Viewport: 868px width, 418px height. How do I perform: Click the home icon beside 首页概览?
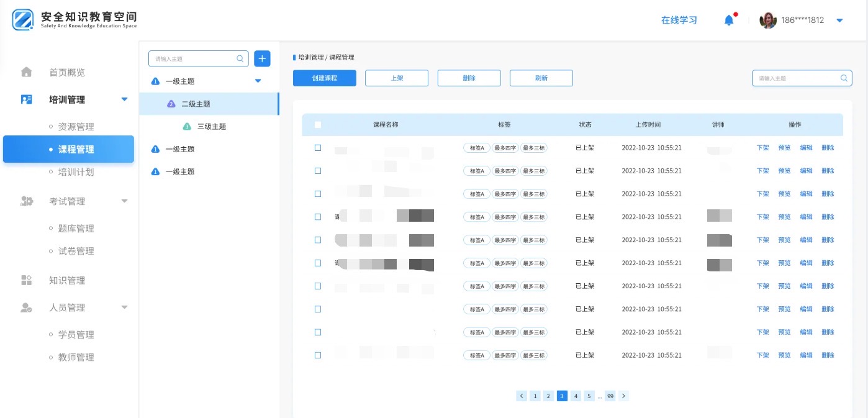pos(27,72)
